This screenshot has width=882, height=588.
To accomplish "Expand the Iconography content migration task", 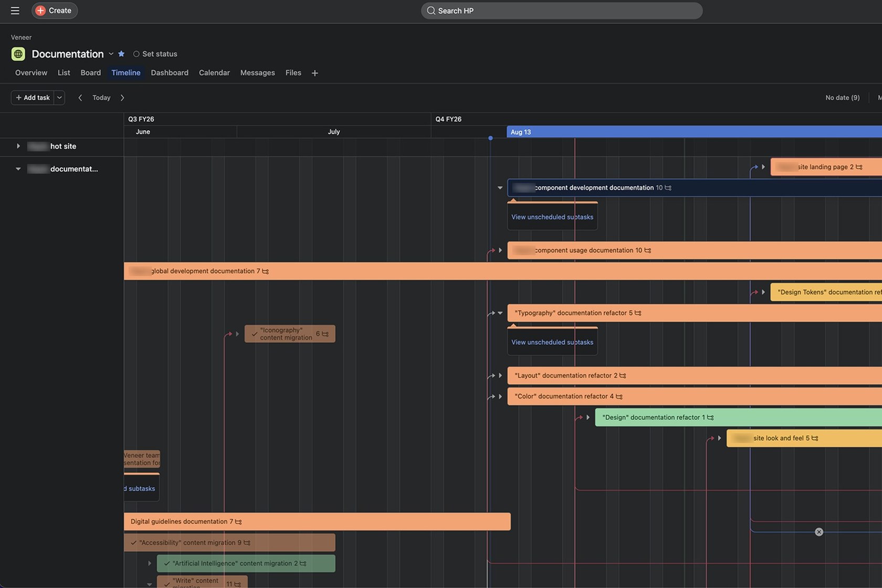I will click(x=237, y=334).
